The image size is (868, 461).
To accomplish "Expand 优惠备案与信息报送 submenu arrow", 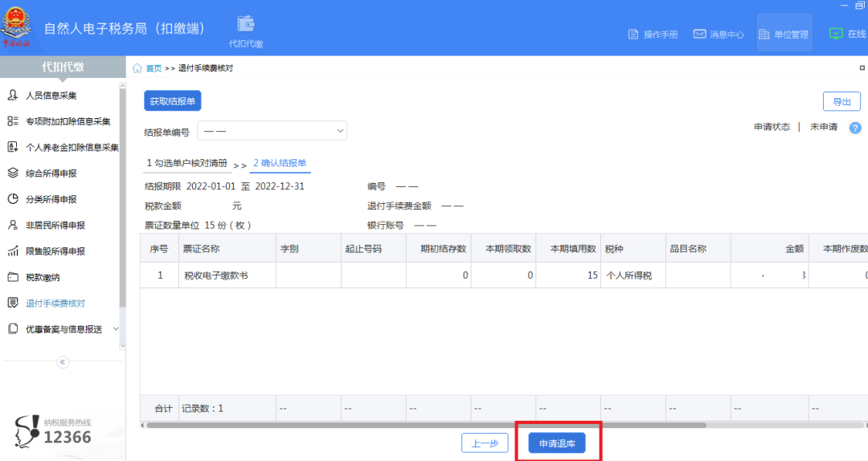I will pos(116,328).
